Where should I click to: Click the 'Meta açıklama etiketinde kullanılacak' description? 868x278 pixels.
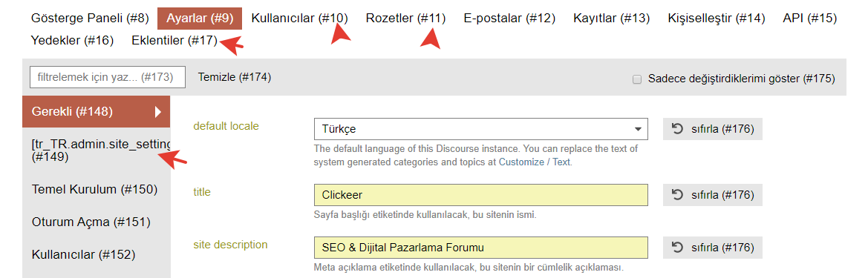click(469, 268)
